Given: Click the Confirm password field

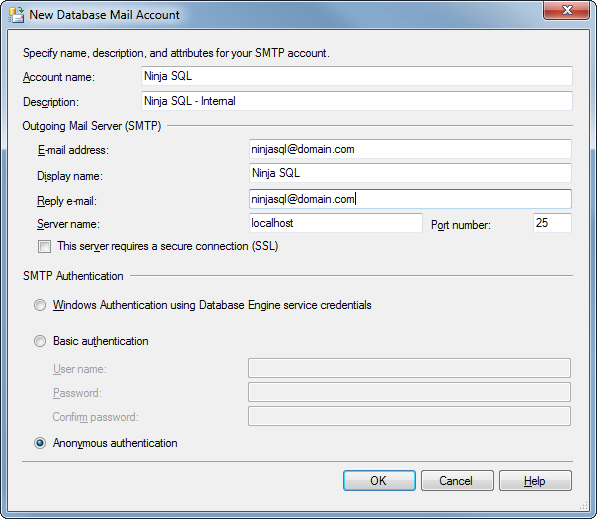Looking at the screenshot, I should click(409, 416).
